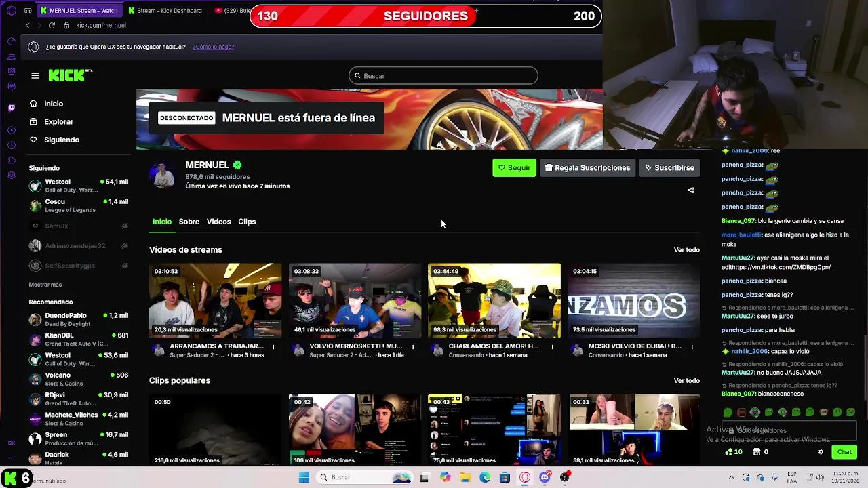Open video ARRANCAMOS A TRABAJAR thumbnail
The height and width of the screenshot is (488, 868).
click(x=215, y=300)
